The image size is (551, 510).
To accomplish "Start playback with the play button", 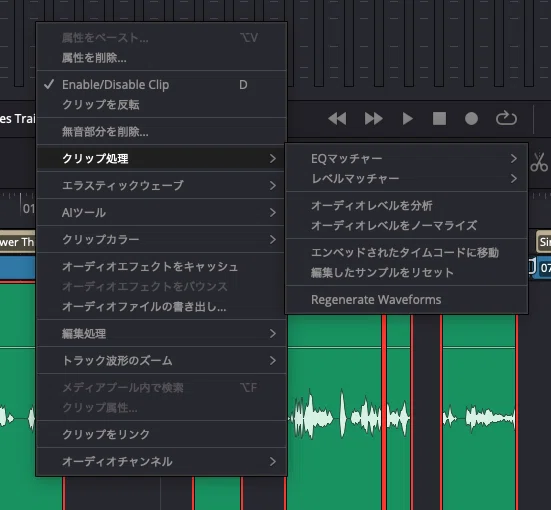I will (408, 119).
